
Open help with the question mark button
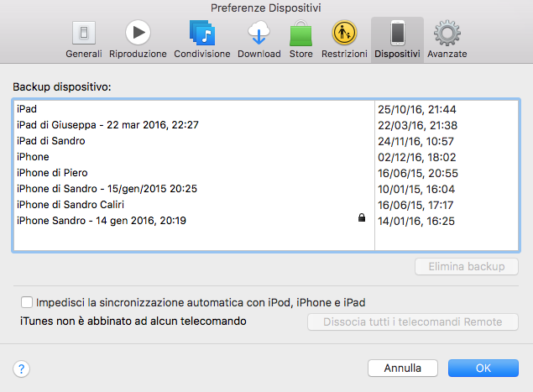click(x=22, y=368)
